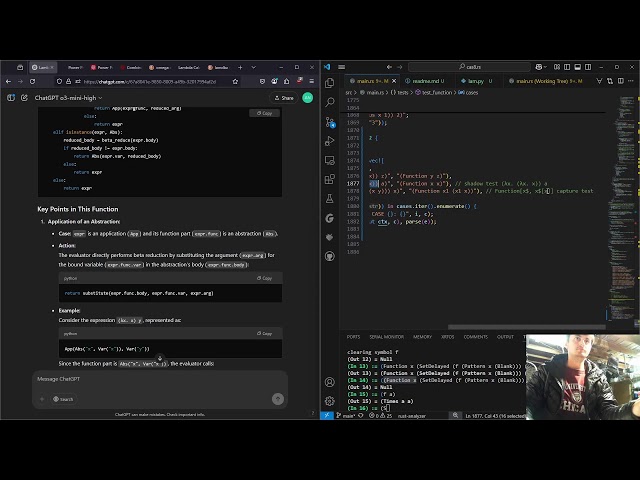This screenshot has width=640, height=480.
Task: Start a new chat in ChatGPT
Action: [x=24, y=98]
